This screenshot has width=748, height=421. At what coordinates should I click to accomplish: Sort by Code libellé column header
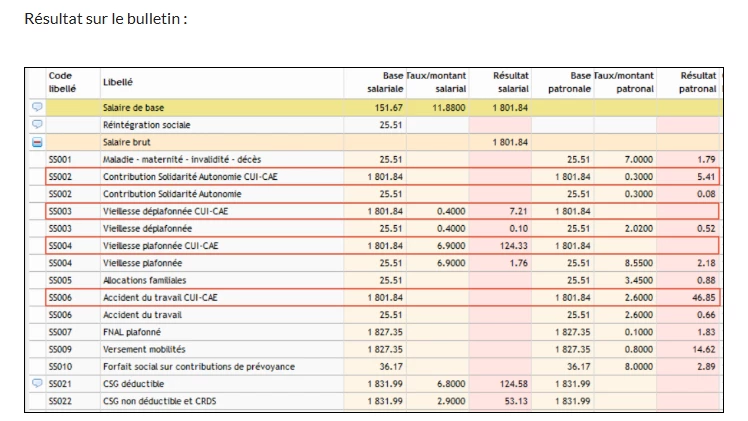pyautogui.click(x=61, y=82)
